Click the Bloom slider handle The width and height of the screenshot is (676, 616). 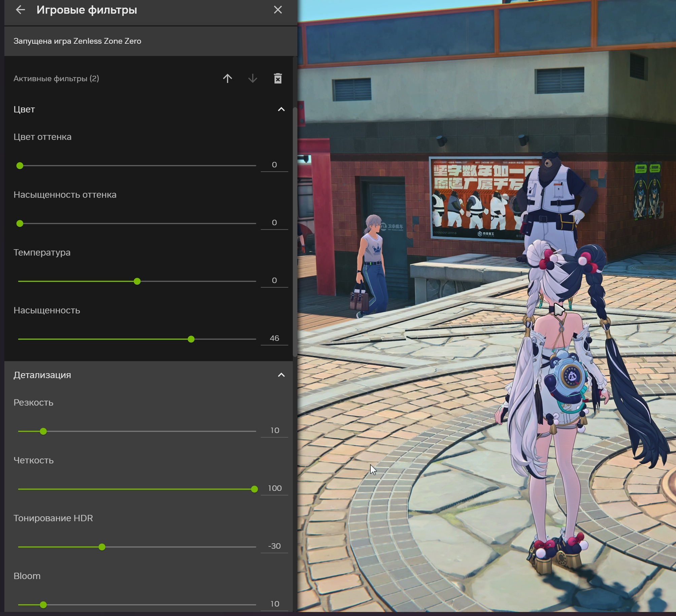[43, 605]
